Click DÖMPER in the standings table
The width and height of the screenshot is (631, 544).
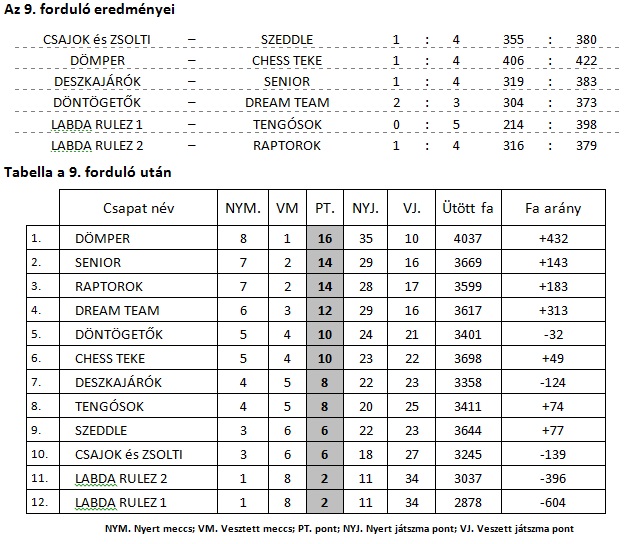pyautogui.click(x=102, y=239)
